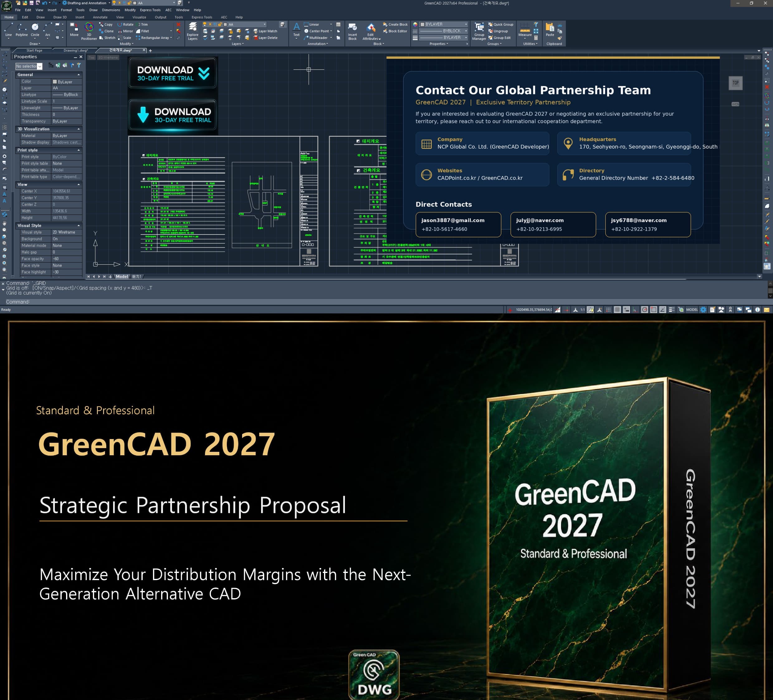Click the Copy tool in Modify panel
The width and height of the screenshot is (773, 700).
tap(106, 25)
